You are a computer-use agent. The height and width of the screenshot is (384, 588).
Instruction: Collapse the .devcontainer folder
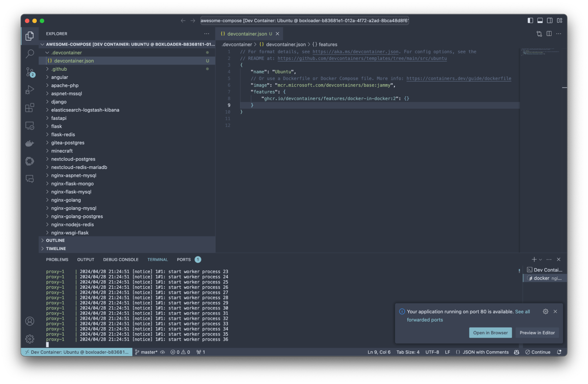[127, 53]
